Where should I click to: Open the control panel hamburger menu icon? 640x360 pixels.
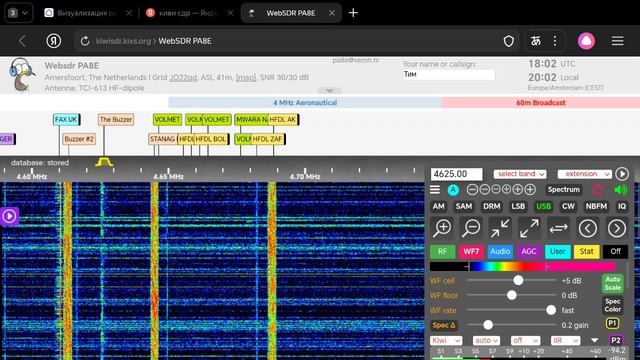pyautogui.click(x=435, y=190)
